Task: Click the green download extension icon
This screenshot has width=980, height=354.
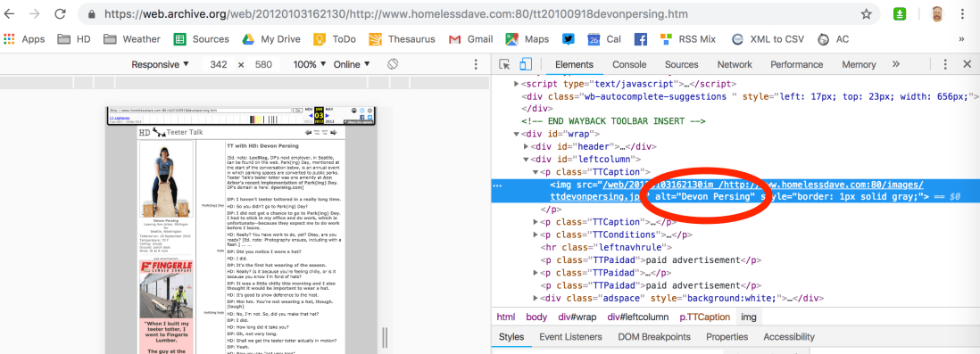Action: pos(900,13)
